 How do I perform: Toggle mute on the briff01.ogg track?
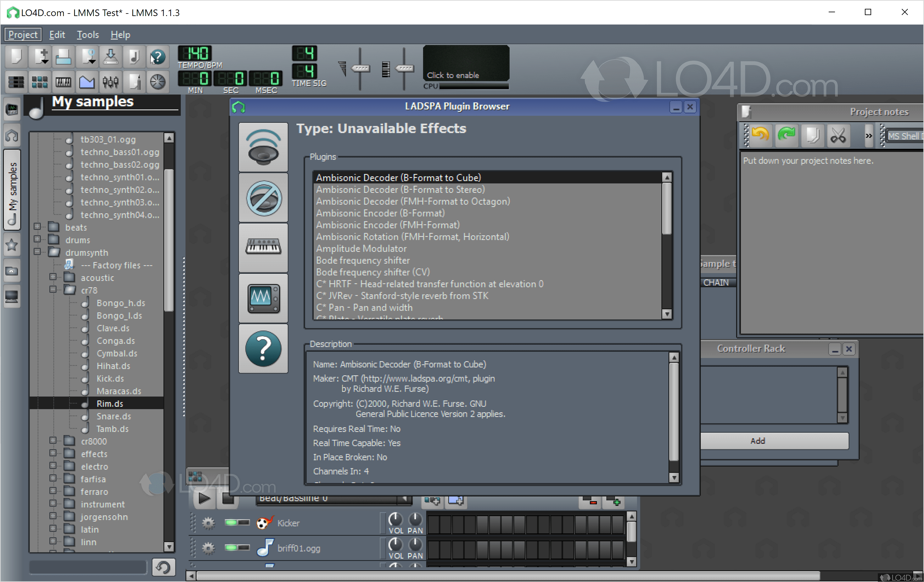pyautogui.click(x=231, y=548)
